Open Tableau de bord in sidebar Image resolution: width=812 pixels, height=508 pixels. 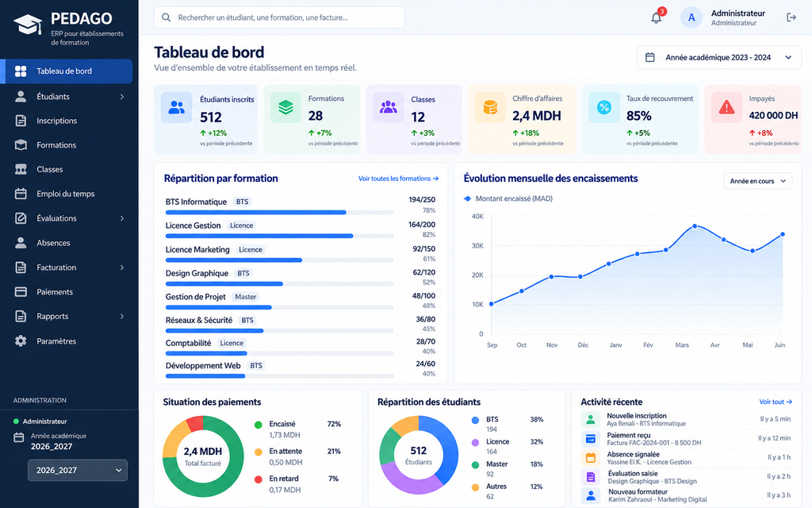coord(67,71)
